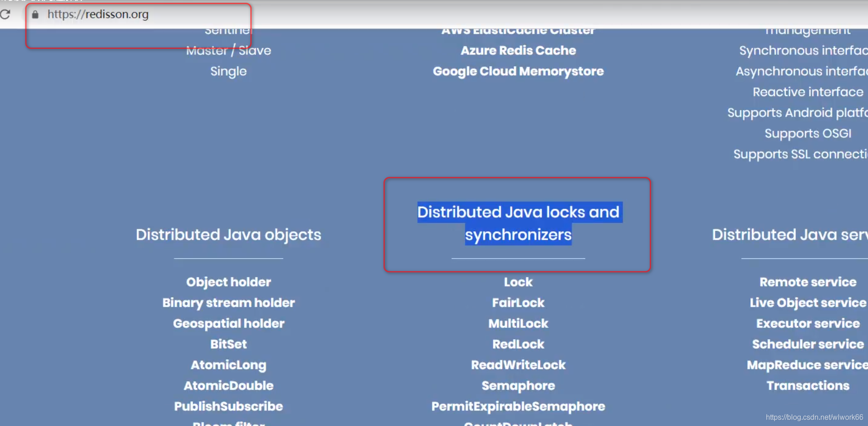The image size is (868, 426).
Task: Open the MapReduce service link
Action: pyautogui.click(x=807, y=365)
